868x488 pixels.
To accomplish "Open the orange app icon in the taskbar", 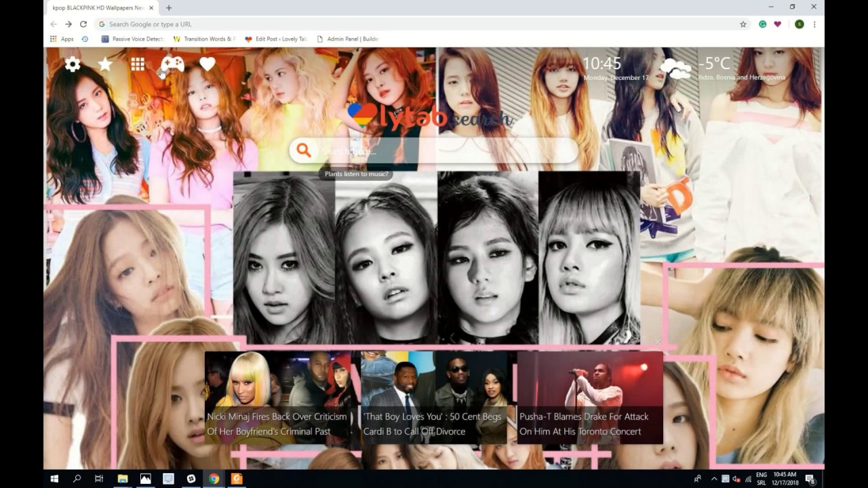I will point(237,479).
